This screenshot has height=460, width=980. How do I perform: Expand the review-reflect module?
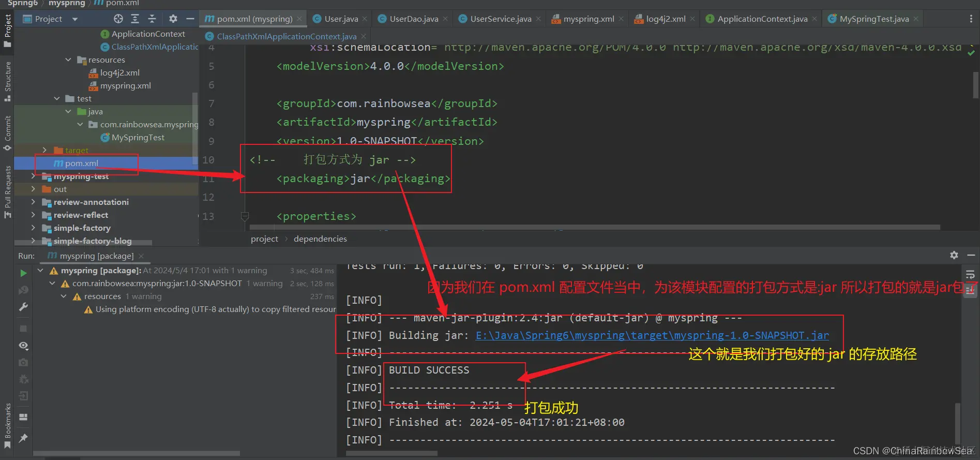pos(33,215)
